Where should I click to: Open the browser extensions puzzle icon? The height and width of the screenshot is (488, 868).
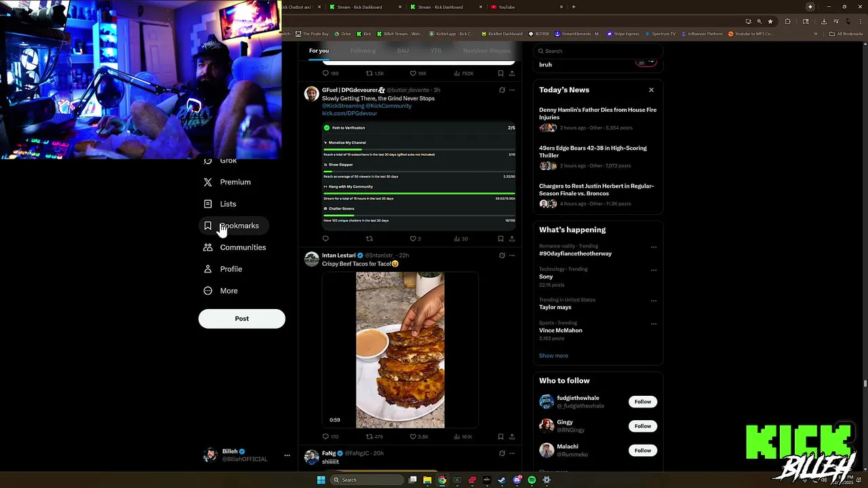pyautogui.click(x=788, y=22)
